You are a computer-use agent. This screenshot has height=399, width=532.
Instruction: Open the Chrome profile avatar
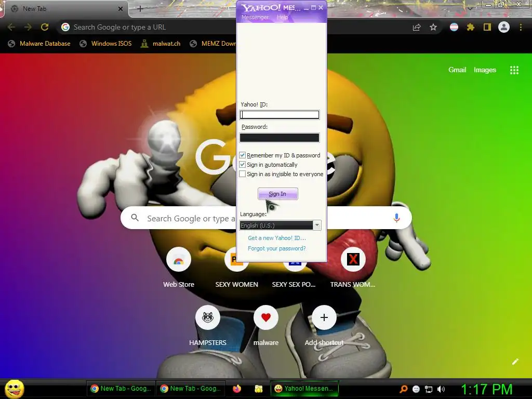coord(504,27)
